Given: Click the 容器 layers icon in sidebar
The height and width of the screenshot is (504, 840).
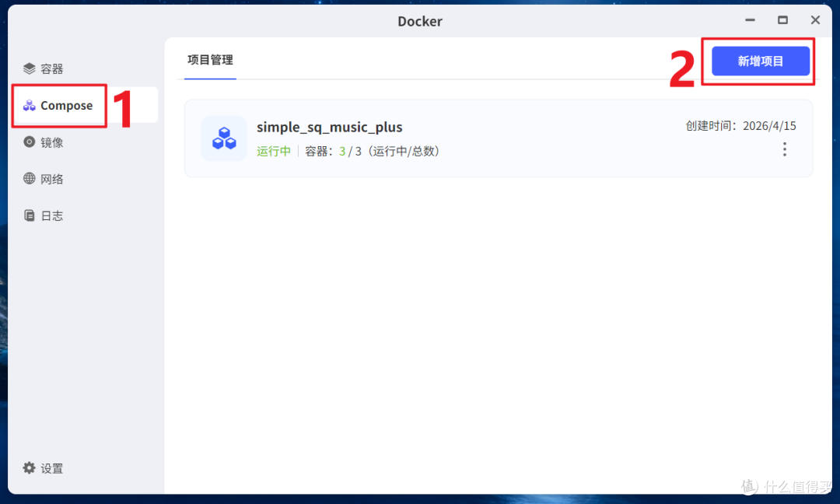Looking at the screenshot, I should pos(29,68).
